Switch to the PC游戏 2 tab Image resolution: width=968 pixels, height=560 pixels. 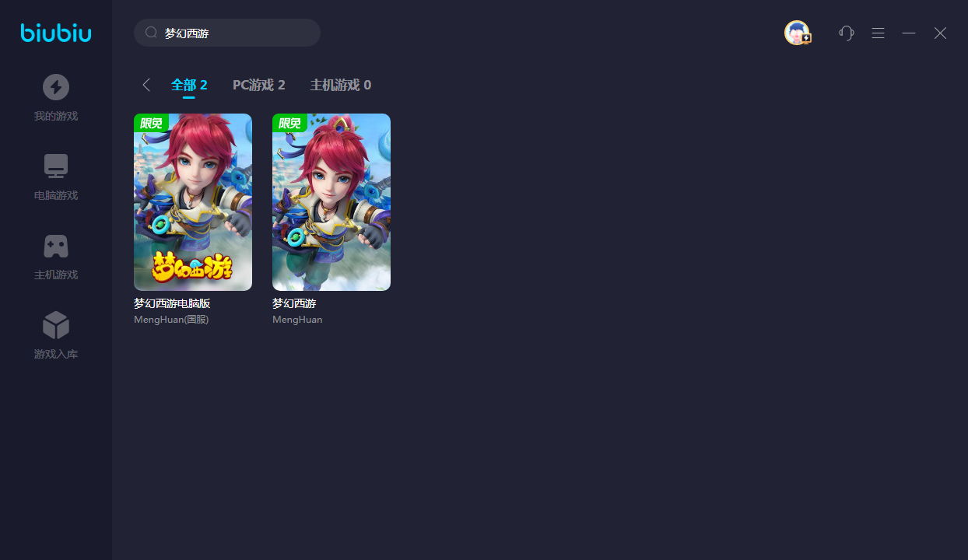[259, 85]
